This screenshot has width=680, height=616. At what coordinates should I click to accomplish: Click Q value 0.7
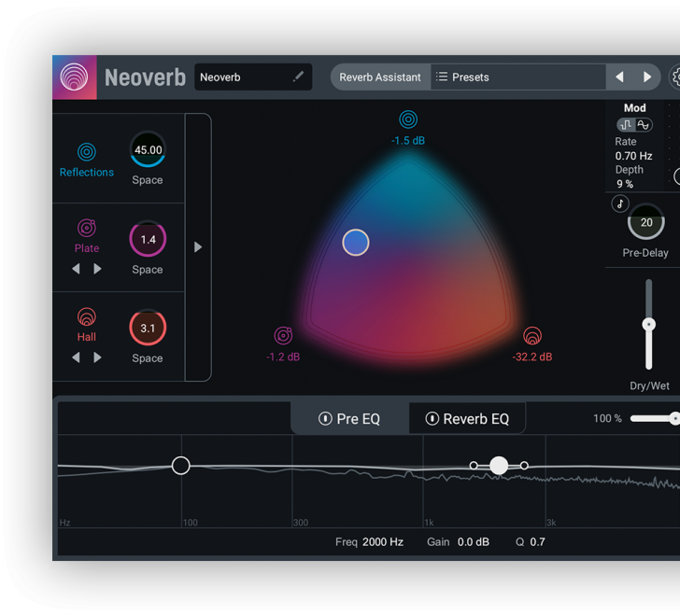[x=537, y=542]
